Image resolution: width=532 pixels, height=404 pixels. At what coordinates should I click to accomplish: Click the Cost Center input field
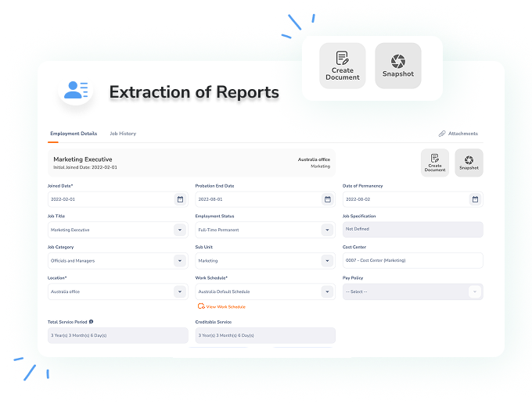(x=412, y=261)
